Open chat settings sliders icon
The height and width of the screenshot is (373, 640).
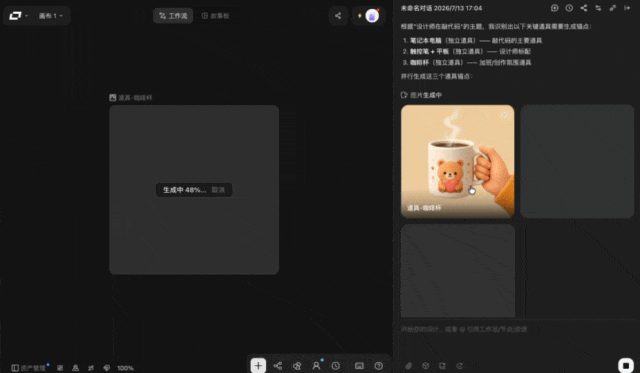pyautogui.click(x=598, y=8)
